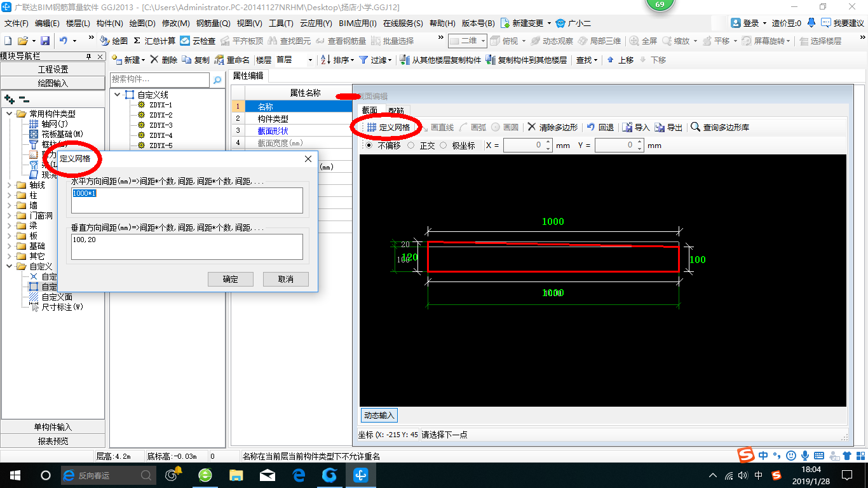Collapse the 自定义线 component tree
Viewport: 868px width, 488px height.
click(117, 95)
